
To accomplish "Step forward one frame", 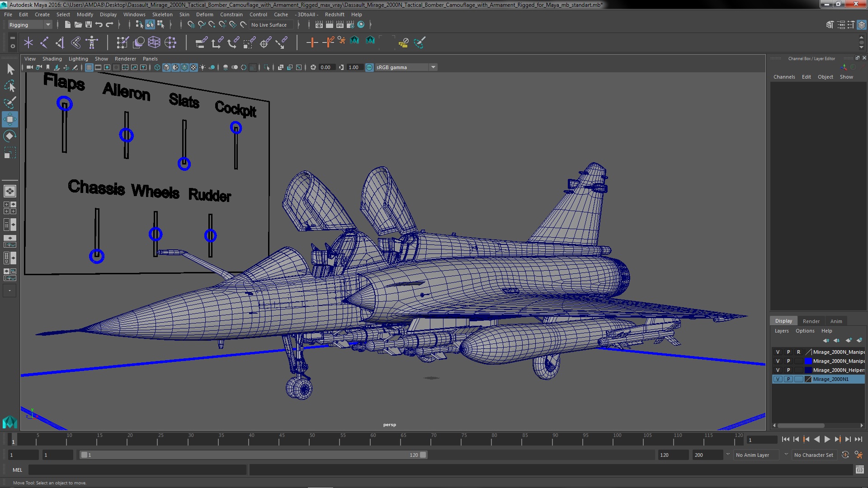I will tap(848, 440).
